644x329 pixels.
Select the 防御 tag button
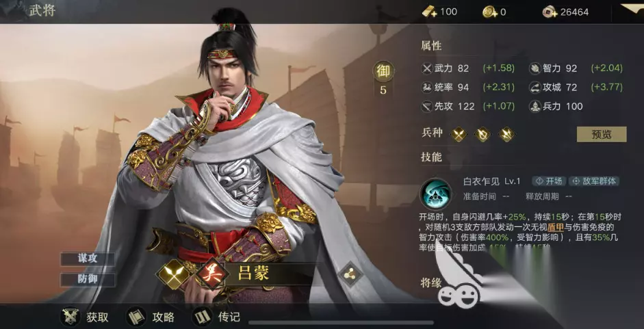pyautogui.click(x=88, y=279)
